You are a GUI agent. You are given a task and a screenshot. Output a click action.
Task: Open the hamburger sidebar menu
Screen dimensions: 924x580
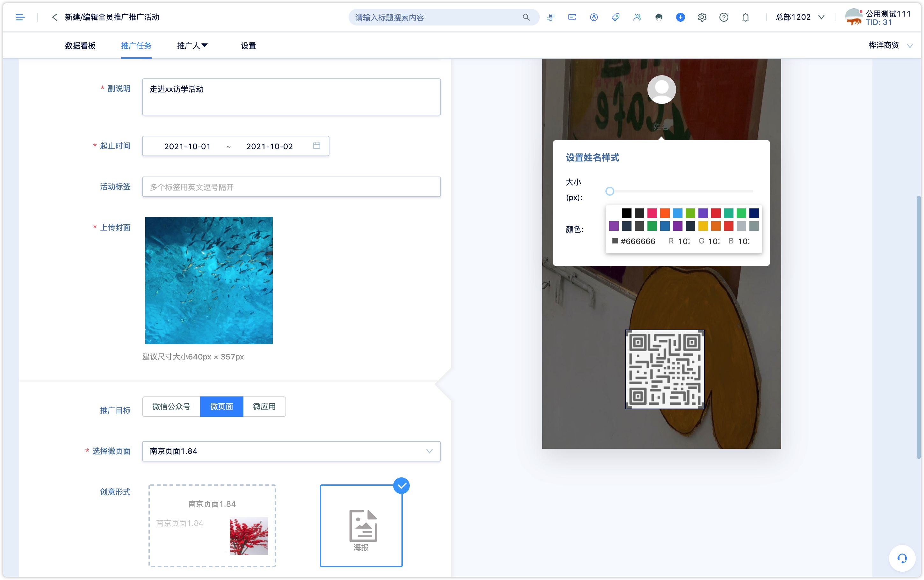click(20, 17)
